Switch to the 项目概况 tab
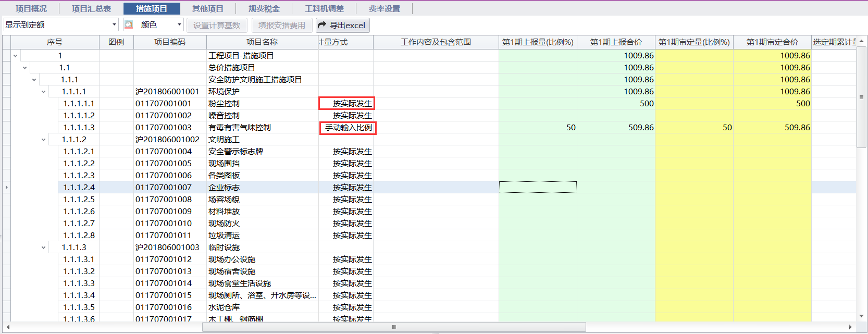This screenshot has height=334, width=868. pyautogui.click(x=31, y=9)
